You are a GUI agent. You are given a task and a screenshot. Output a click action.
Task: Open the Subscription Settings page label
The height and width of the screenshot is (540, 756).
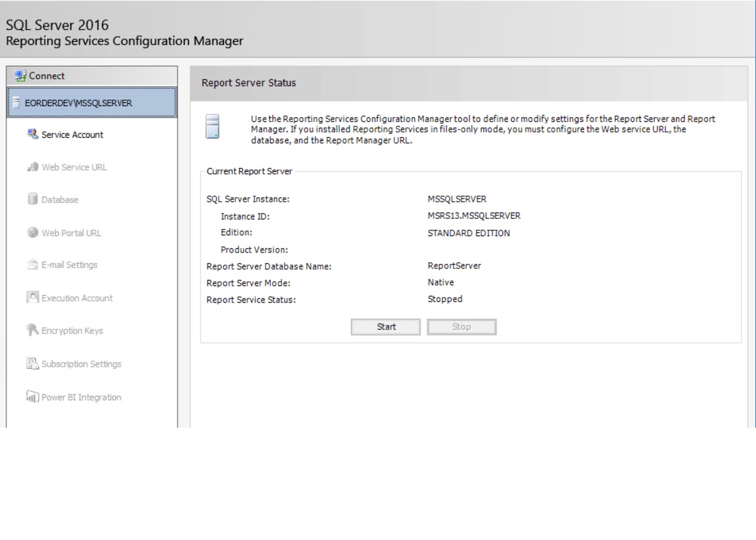tap(81, 364)
